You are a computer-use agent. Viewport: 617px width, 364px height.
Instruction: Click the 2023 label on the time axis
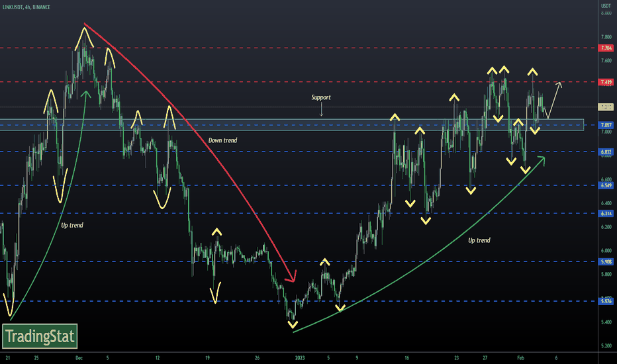pos(300,358)
